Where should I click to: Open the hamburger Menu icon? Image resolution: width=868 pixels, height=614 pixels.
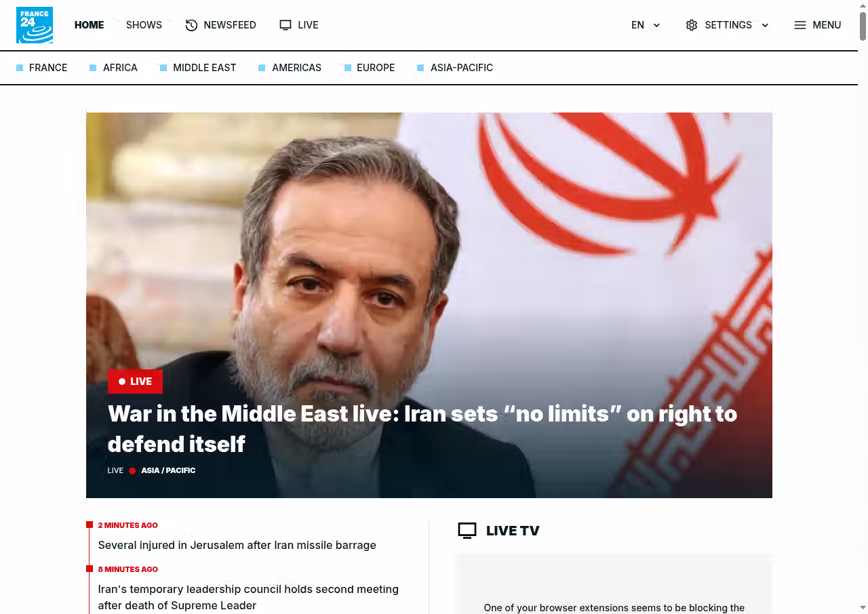pyautogui.click(x=800, y=25)
